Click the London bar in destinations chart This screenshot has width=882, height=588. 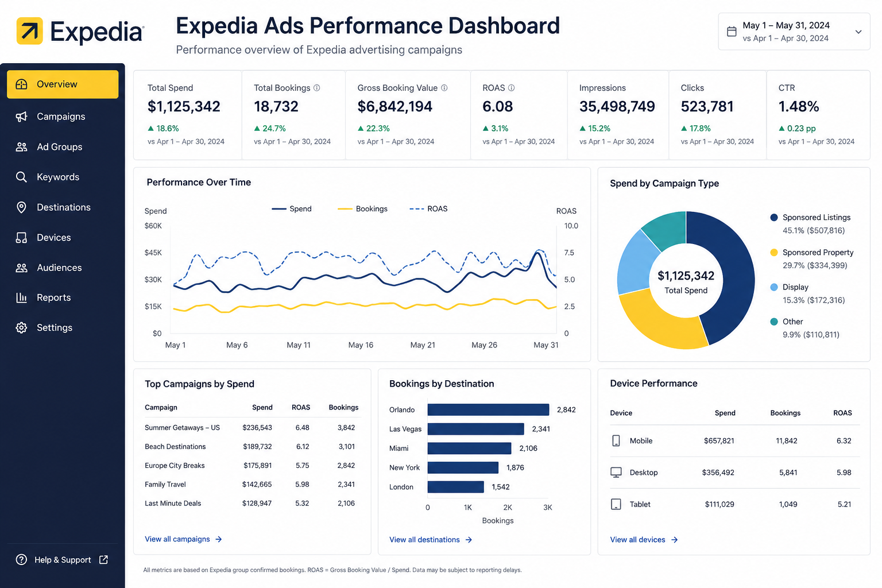(x=455, y=487)
